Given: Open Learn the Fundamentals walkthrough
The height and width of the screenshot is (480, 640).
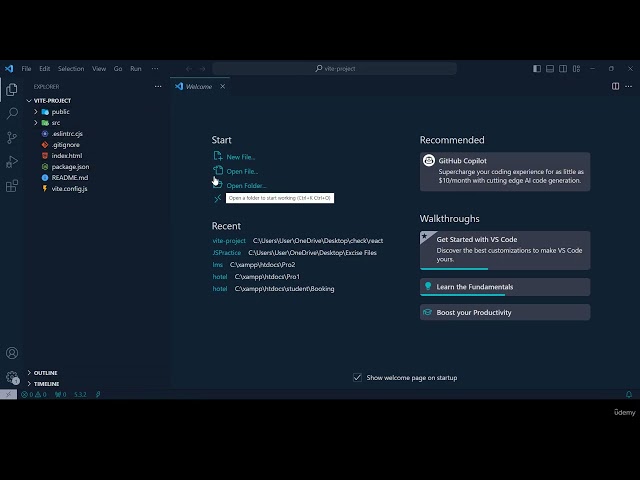Looking at the screenshot, I should click(505, 287).
